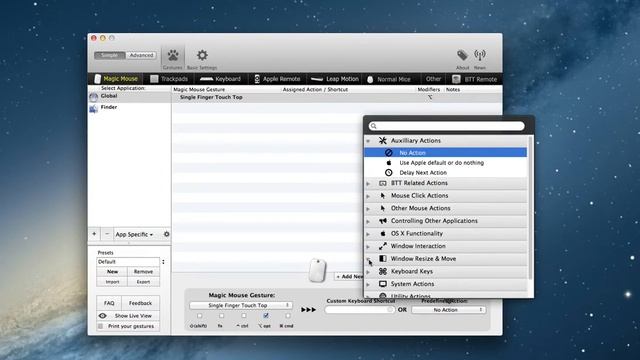Screen dimensions: 640x360
Task: Click the BTT Related Actions category icon
Action: coord(382,183)
